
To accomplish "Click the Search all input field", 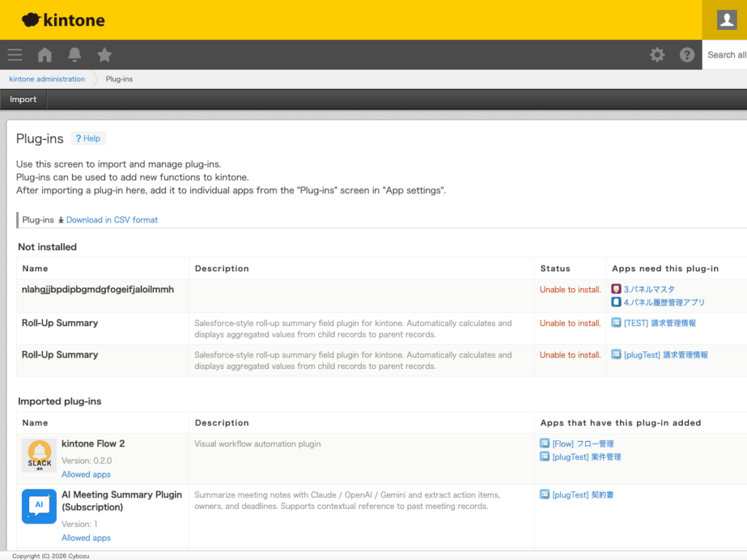I will (x=726, y=55).
